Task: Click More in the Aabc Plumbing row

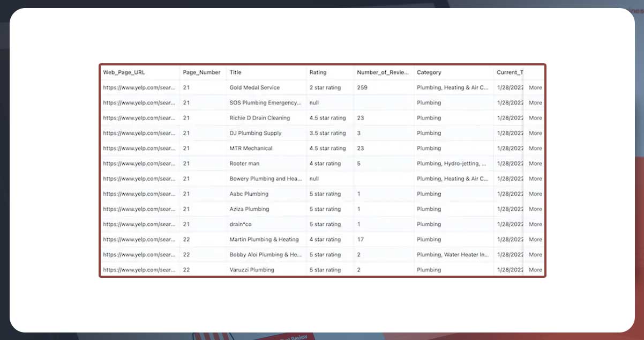Action: point(535,194)
